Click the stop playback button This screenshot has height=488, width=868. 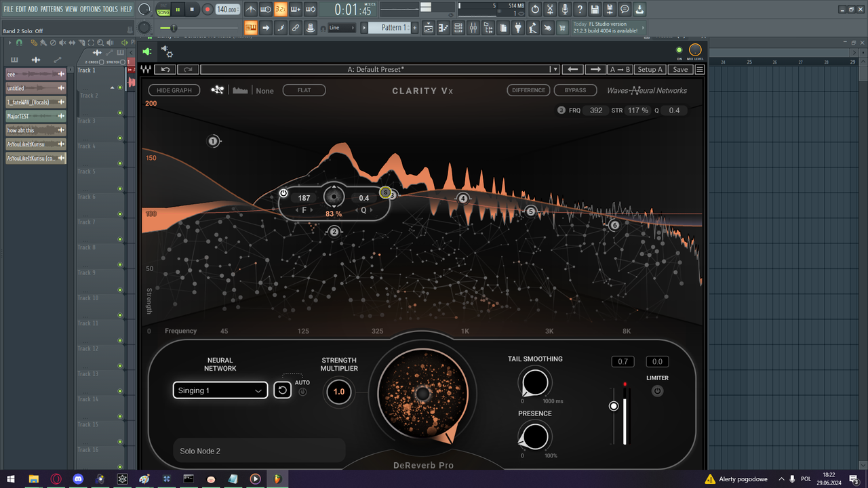(192, 9)
